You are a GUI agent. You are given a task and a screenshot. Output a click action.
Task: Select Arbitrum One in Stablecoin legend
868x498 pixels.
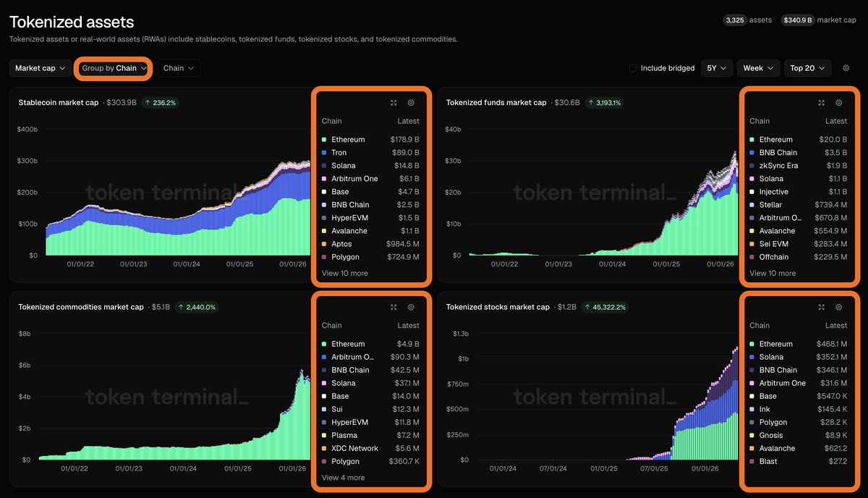370,179
